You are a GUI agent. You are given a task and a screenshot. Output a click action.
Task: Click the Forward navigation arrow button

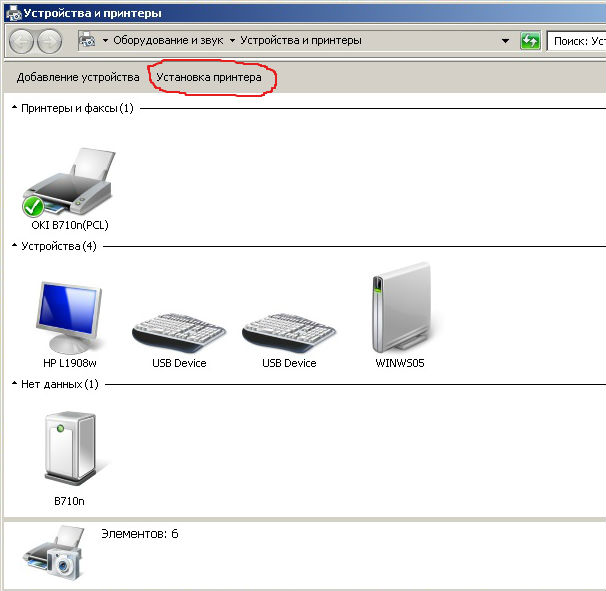pos(49,41)
